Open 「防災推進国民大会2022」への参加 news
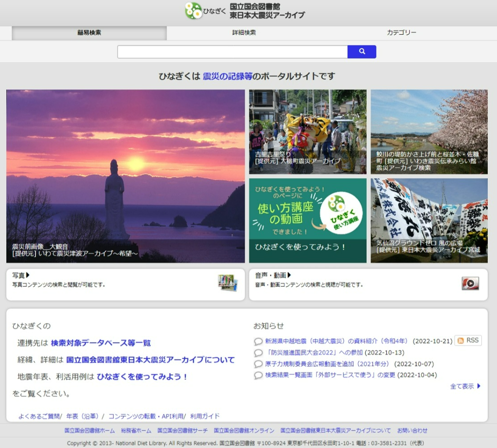 [x=314, y=352]
